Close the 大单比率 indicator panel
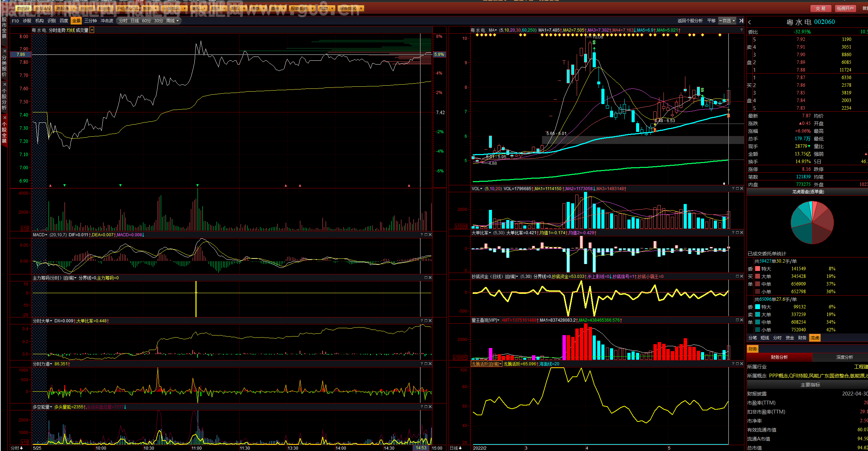 (742, 233)
